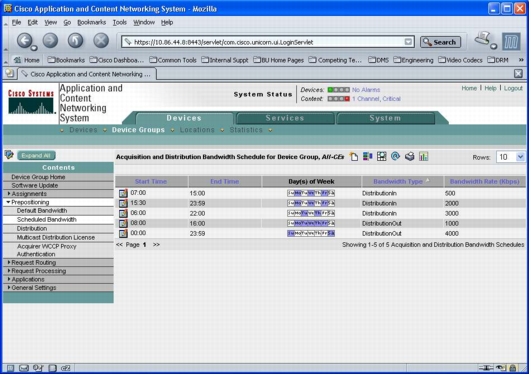Click the filter table icon in taskbar
This screenshot has height=376, width=531.
tap(367, 156)
